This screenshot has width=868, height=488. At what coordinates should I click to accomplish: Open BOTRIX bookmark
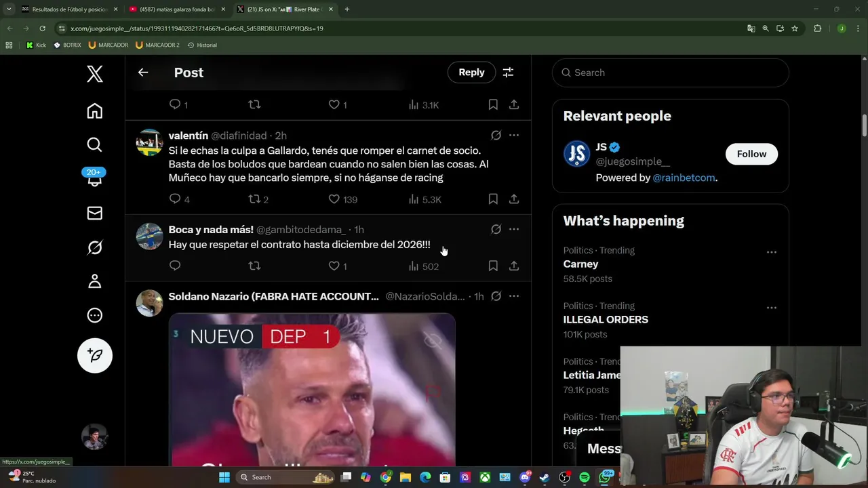click(67, 45)
